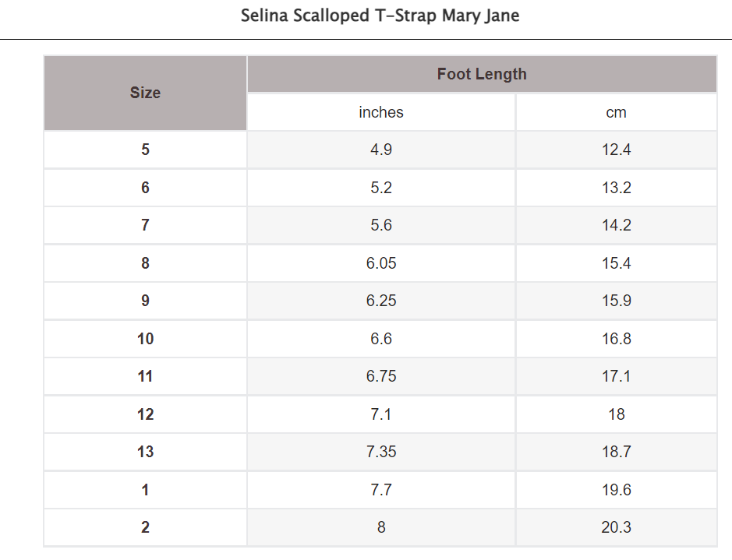
Task: Click the 12.4 cm value
Action: coord(616,150)
